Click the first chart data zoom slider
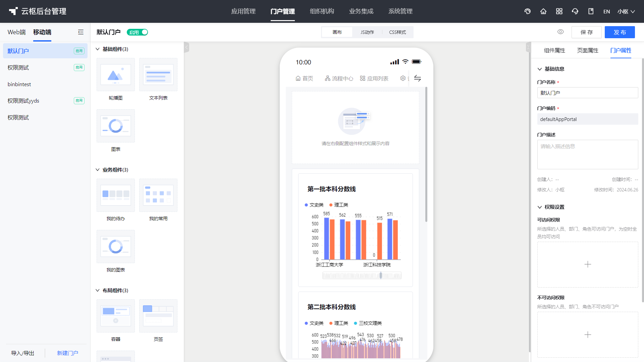This screenshot has width=644, height=362. [x=362, y=276]
